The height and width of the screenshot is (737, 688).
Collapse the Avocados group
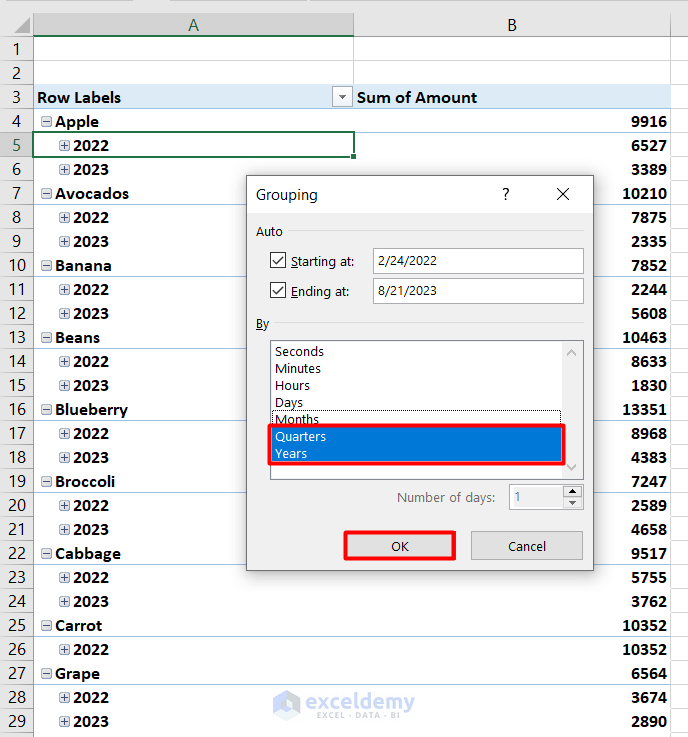coord(46,194)
